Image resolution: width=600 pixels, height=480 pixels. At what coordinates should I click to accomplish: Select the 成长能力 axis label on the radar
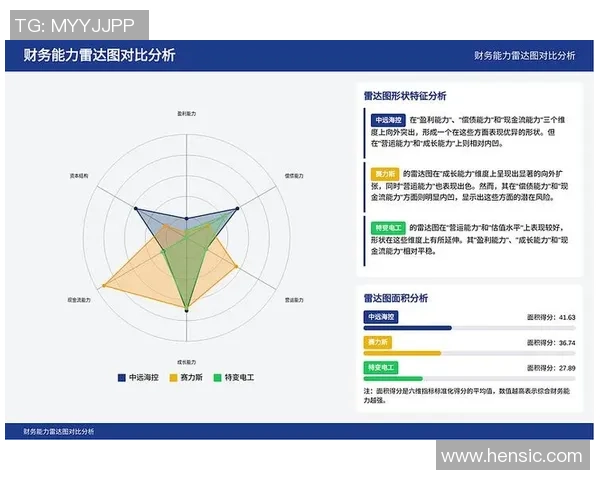186,362
